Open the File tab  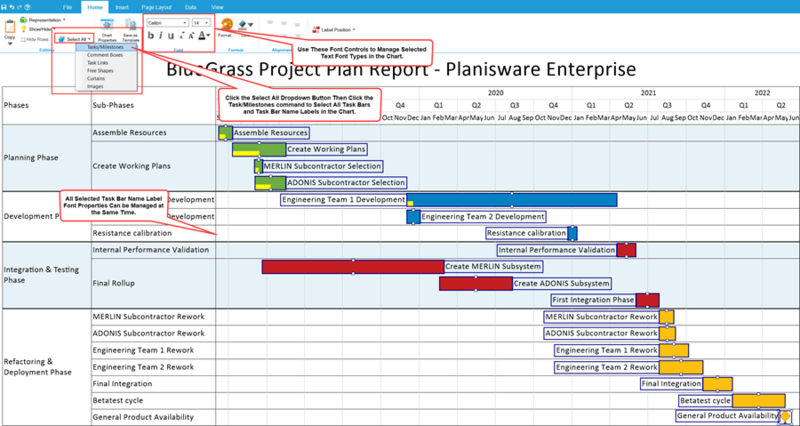[67, 7]
